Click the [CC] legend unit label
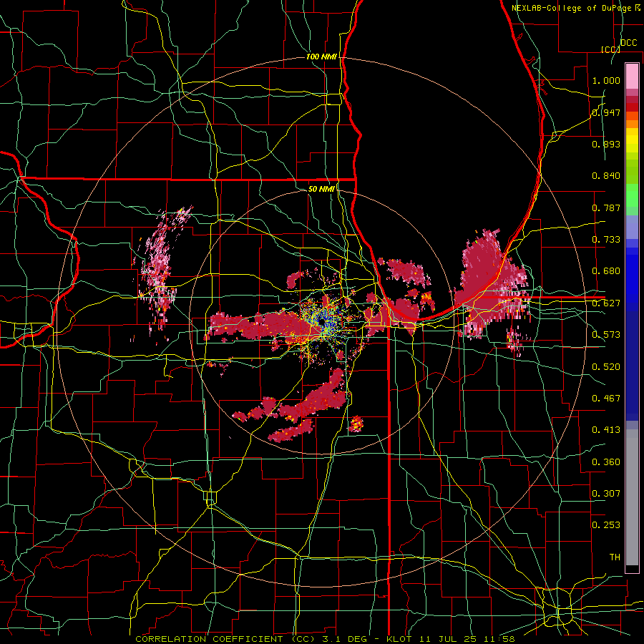644x644 pixels. click(611, 49)
